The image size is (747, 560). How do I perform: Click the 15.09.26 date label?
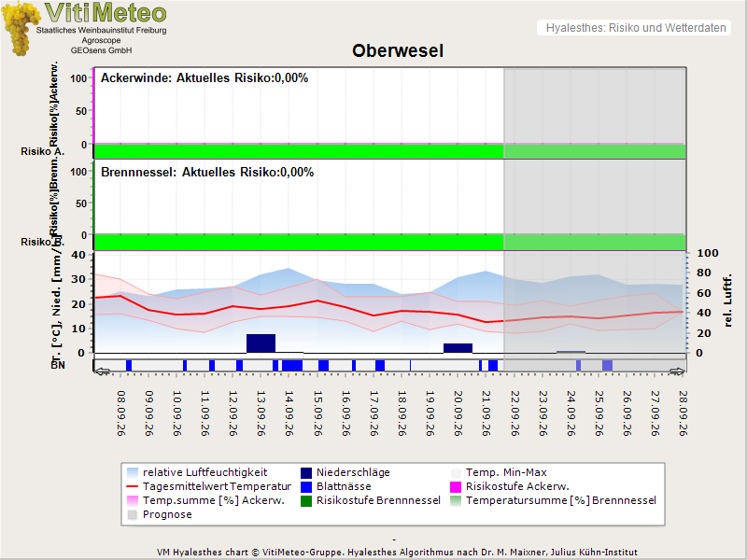click(x=317, y=413)
